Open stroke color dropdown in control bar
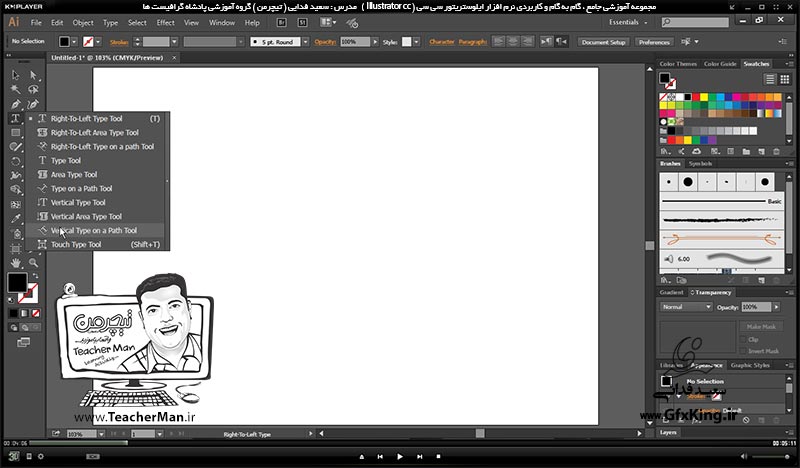Image resolution: width=800 pixels, height=468 pixels. coord(98,42)
